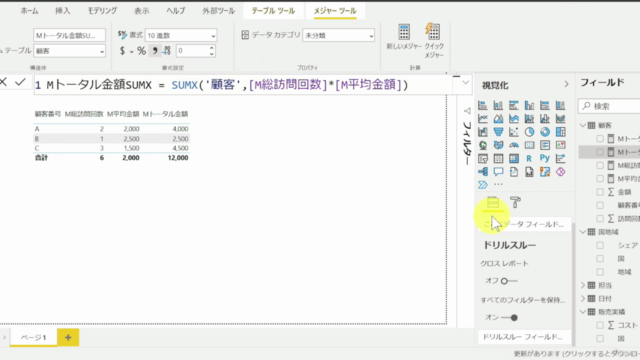The width and height of the screenshot is (640, 360).
Task: Check the 地域 field checkbox
Action: (600, 272)
